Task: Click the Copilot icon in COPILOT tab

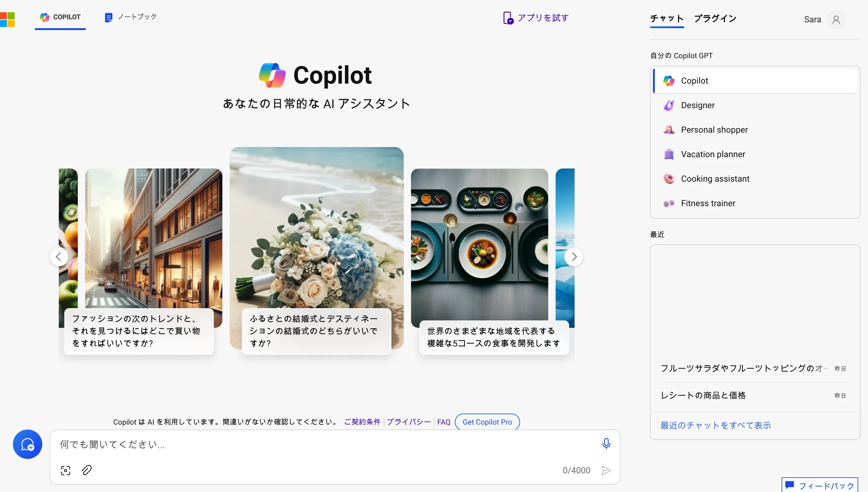Action: click(45, 17)
